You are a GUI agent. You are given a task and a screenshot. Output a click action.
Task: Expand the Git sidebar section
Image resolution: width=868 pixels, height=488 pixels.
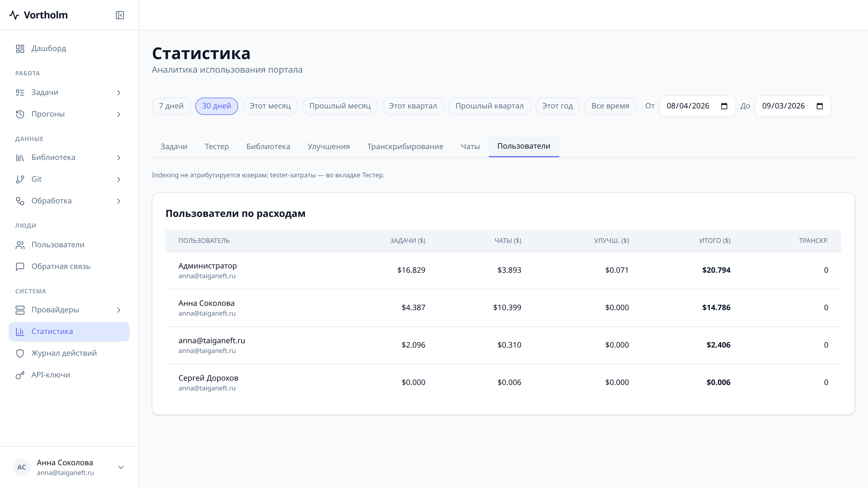pyautogui.click(x=119, y=179)
